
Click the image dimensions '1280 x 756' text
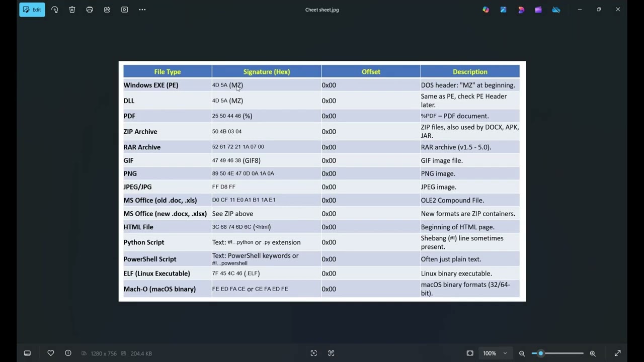104,353
